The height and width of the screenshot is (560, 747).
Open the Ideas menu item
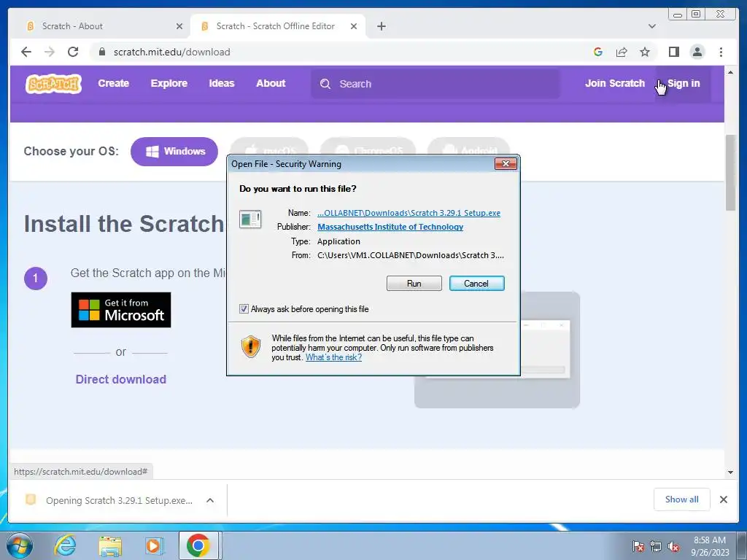222,83
